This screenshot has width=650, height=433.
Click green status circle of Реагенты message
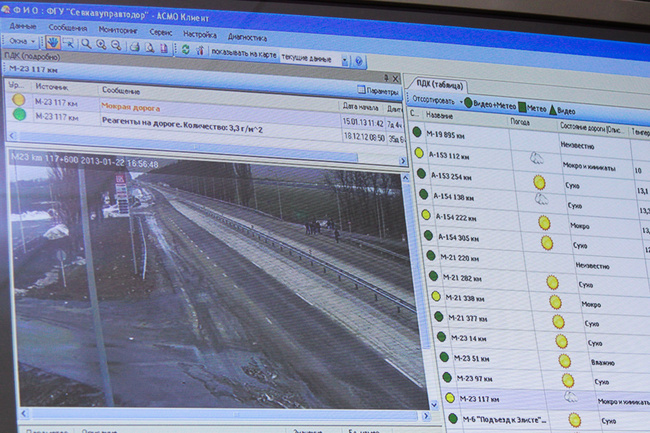(x=19, y=114)
